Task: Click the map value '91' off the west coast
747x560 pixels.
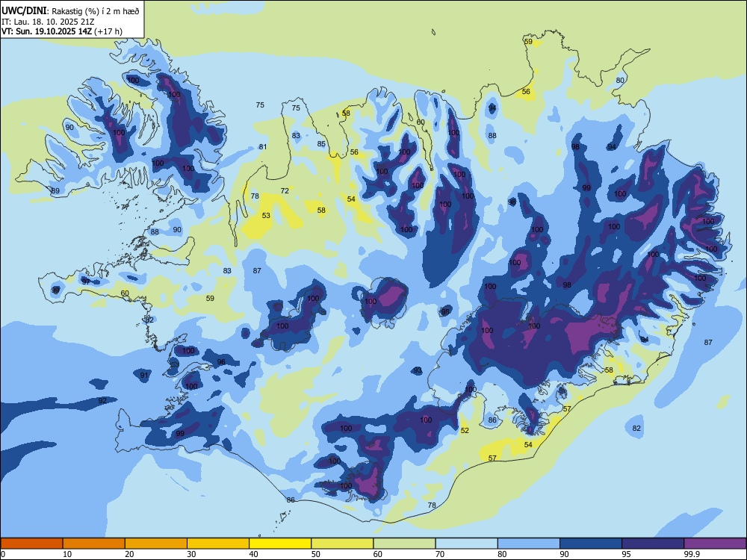Action: (x=144, y=376)
